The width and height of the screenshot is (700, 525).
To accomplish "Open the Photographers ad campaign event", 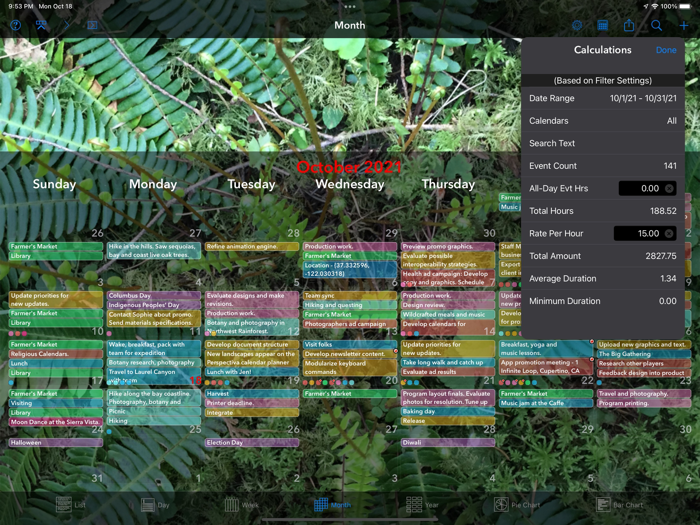I will click(350, 324).
